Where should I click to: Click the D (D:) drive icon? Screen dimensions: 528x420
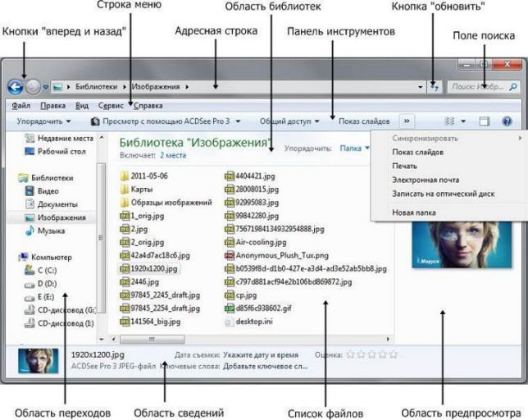click(x=30, y=285)
